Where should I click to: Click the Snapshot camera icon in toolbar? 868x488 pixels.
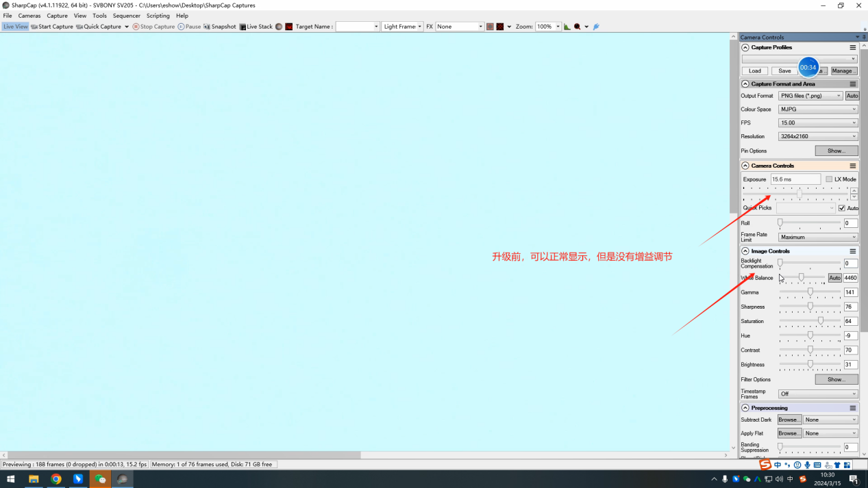(207, 27)
